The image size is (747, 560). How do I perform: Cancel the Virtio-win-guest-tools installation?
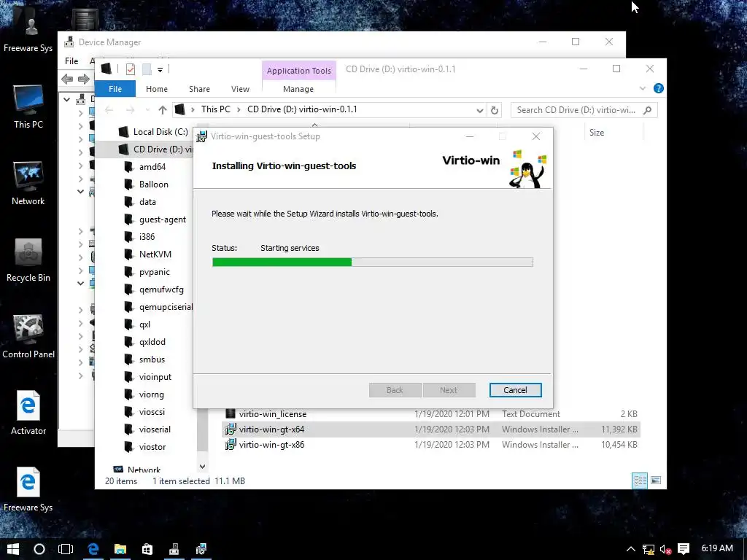click(x=515, y=390)
